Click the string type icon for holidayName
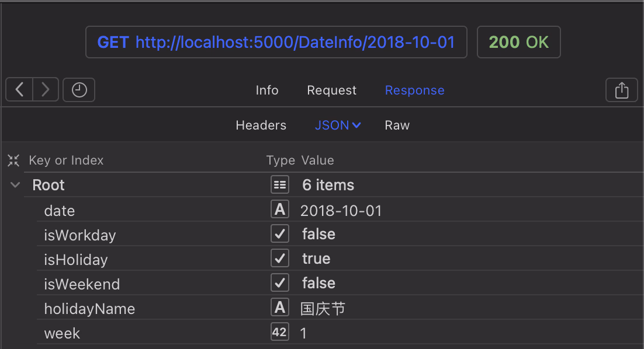 click(x=280, y=308)
